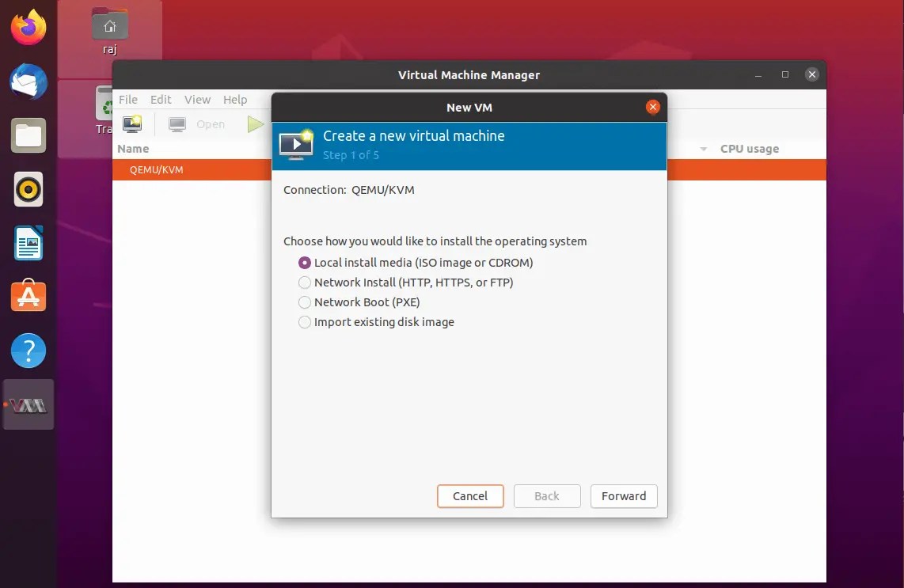Viewport: 904px width, 588px height.
Task: Click the Name column header
Action: (132, 148)
